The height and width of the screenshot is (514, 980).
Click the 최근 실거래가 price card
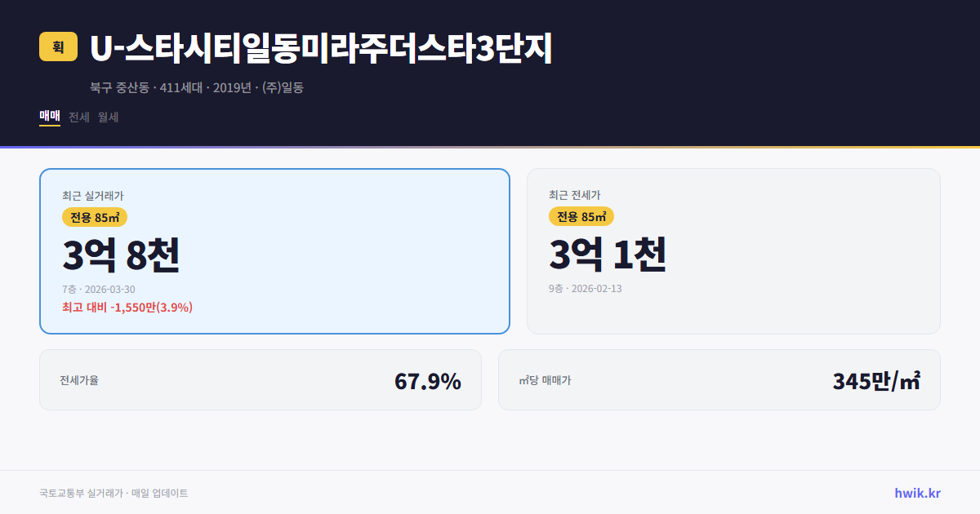click(x=274, y=250)
